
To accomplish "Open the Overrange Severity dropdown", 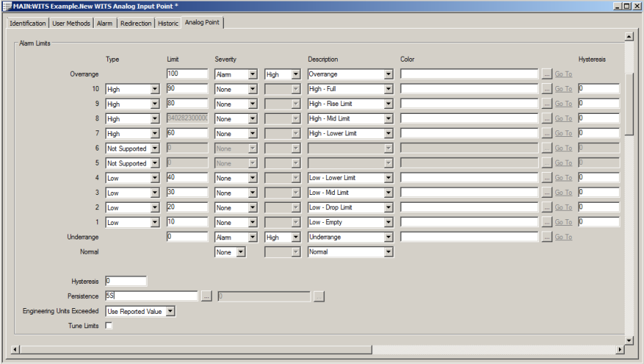I will pos(253,75).
